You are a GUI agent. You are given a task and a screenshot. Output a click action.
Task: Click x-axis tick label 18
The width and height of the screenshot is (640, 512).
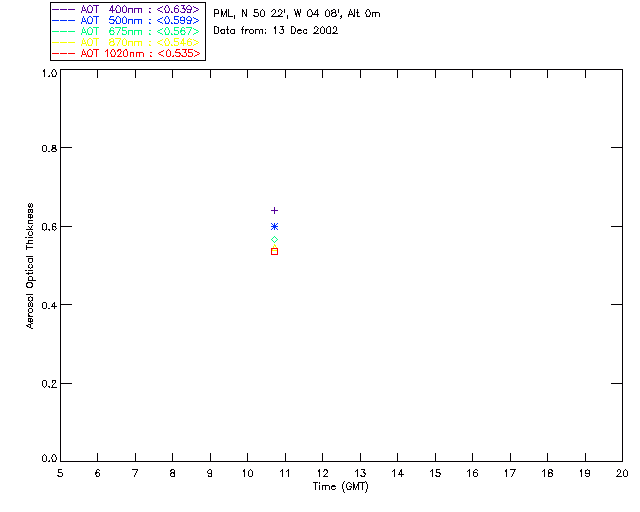pos(547,473)
